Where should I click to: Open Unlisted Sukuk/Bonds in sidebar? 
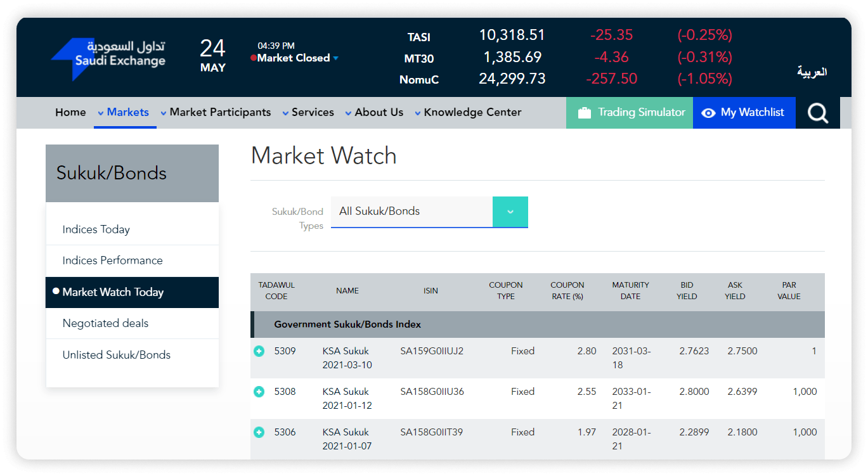[116, 355]
